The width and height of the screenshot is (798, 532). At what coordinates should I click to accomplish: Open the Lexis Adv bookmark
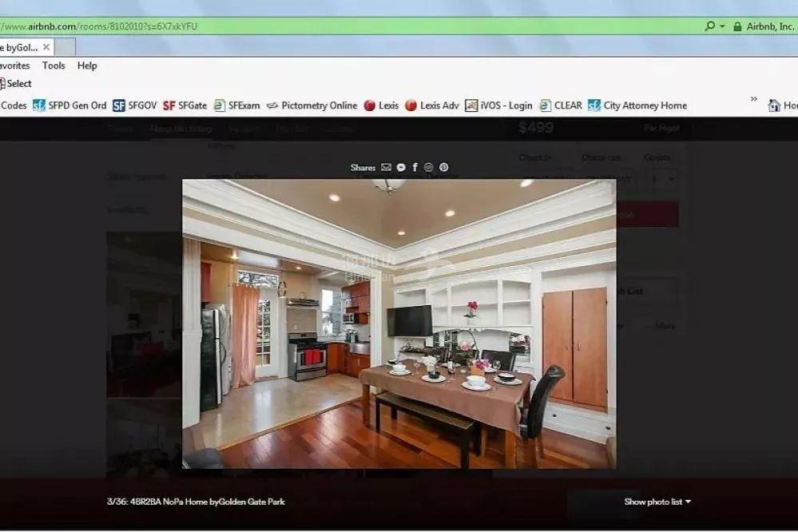coord(432,105)
